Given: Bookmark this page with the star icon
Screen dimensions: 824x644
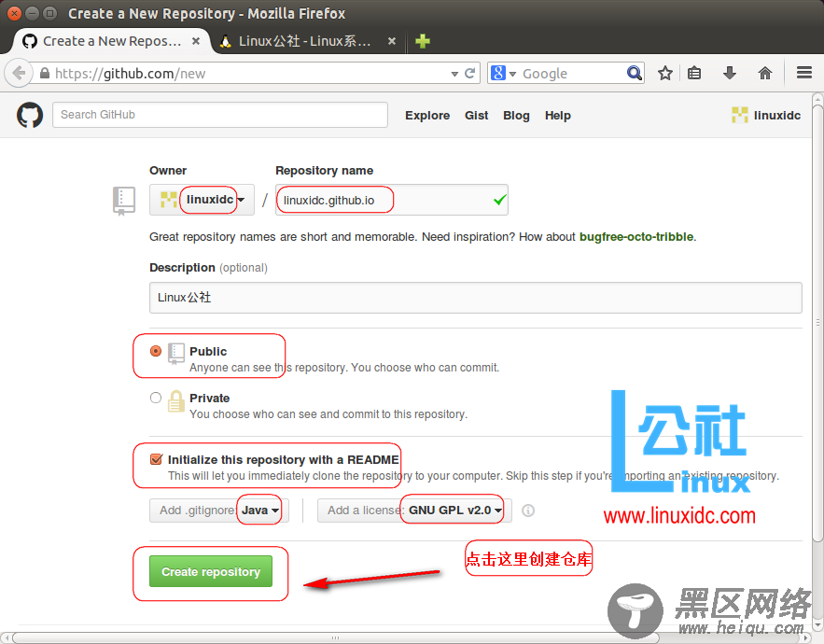Looking at the screenshot, I should click(x=665, y=73).
